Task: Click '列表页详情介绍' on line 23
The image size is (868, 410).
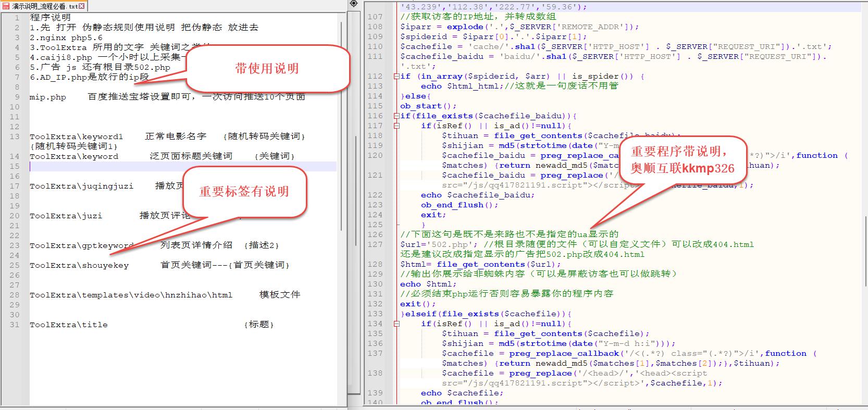Action: 196,245
